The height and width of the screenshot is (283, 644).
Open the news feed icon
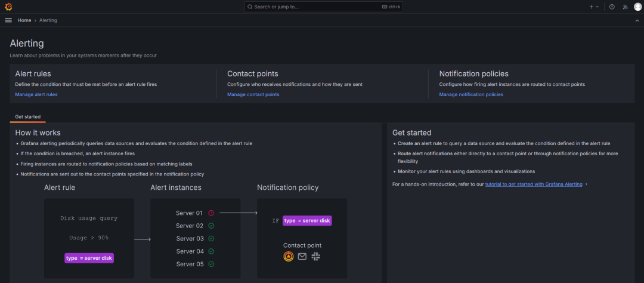click(x=625, y=7)
